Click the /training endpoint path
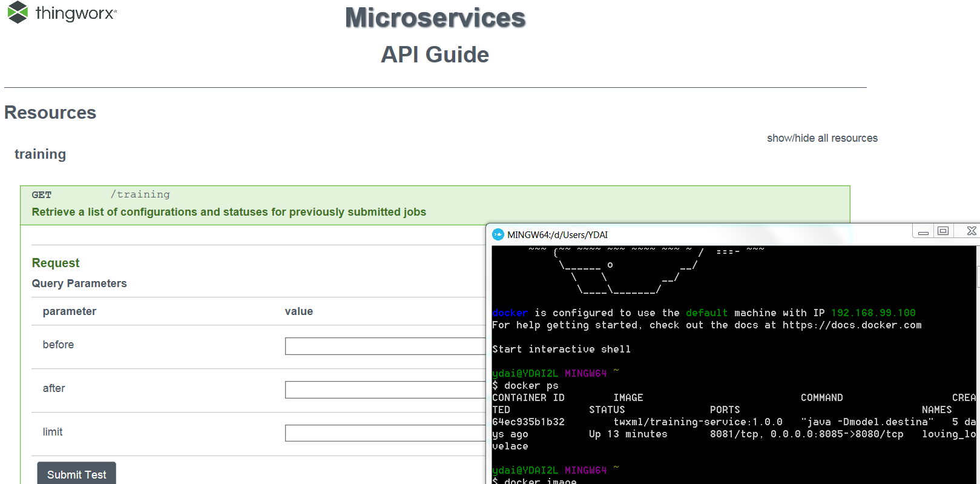The image size is (980, 484). [x=140, y=194]
